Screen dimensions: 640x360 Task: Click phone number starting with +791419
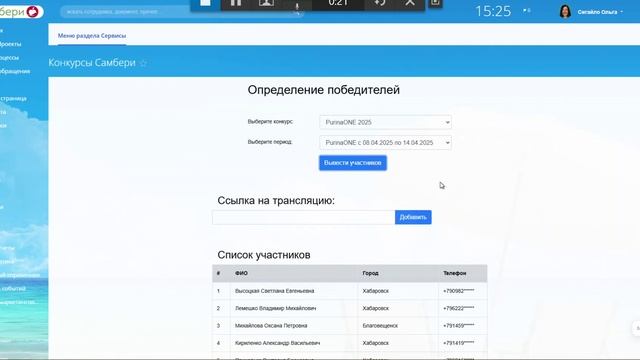[x=459, y=343]
